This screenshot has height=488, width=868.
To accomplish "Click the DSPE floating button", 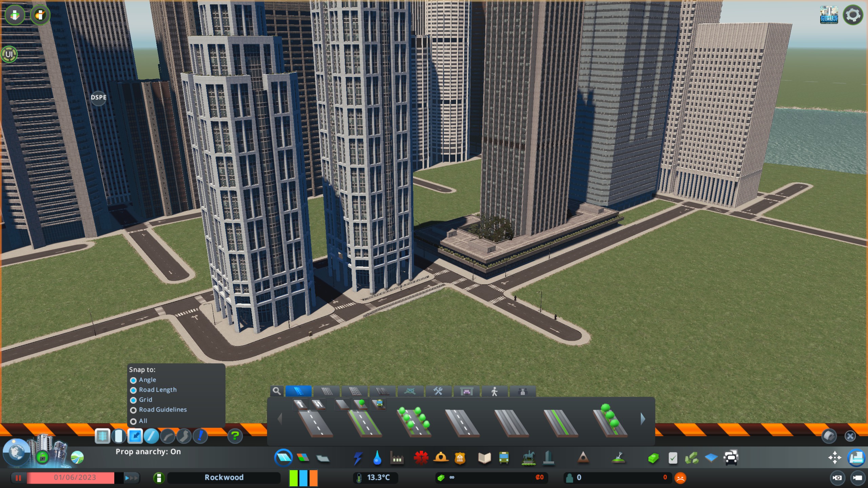I will click(x=98, y=98).
